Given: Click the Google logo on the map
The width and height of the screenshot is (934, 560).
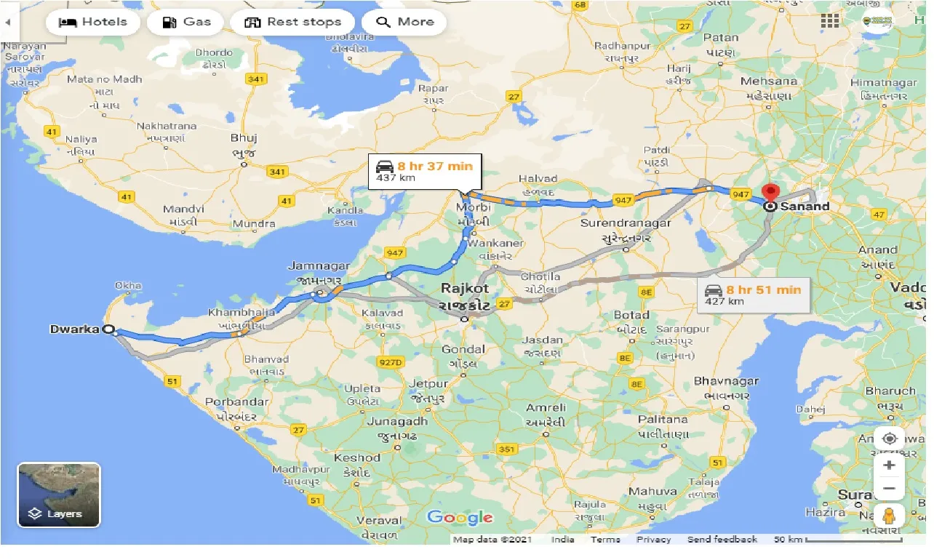Looking at the screenshot, I should (460, 518).
